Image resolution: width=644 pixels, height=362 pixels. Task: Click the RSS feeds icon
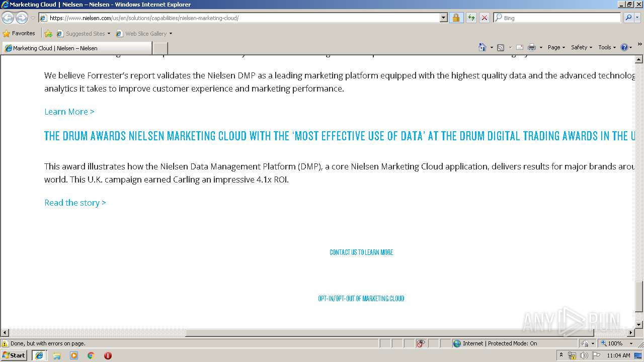501,47
